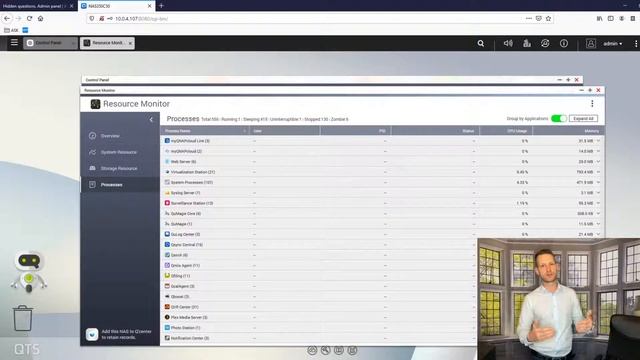Sort by Status column header
Image resolution: width=640 pixels, height=360 pixels.
(436, 131)
